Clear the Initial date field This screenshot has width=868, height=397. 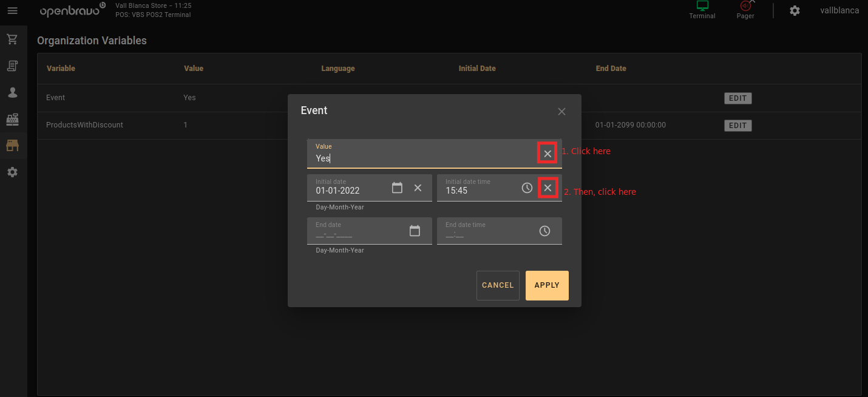tap(418, 188)
